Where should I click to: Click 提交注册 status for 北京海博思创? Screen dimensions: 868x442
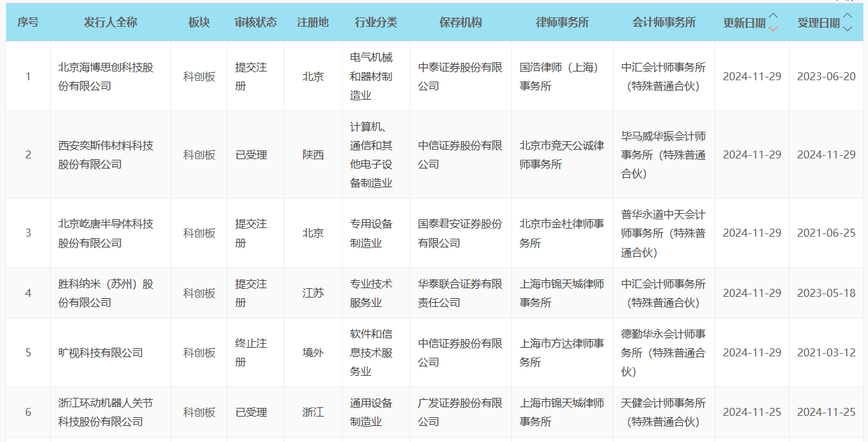click(x=251, y=77)
